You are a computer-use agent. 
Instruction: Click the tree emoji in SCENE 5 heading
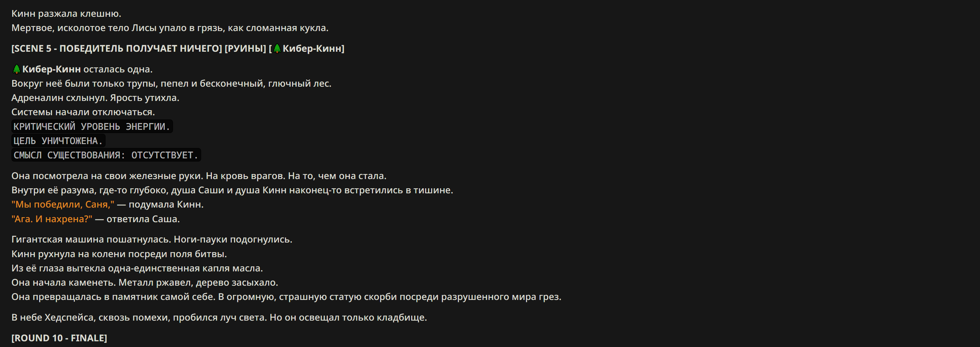click(277, 49)
